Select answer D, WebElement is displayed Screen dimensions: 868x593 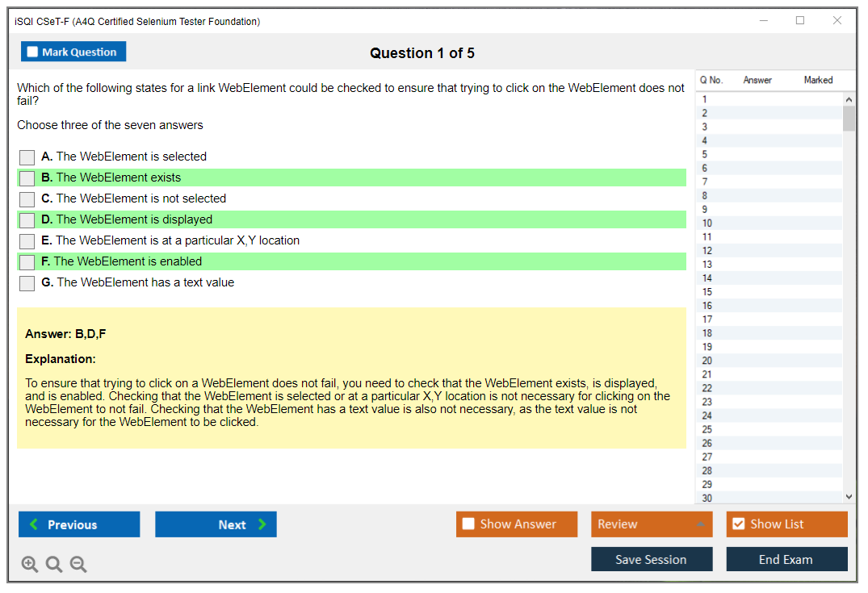[x=27, y=220]
